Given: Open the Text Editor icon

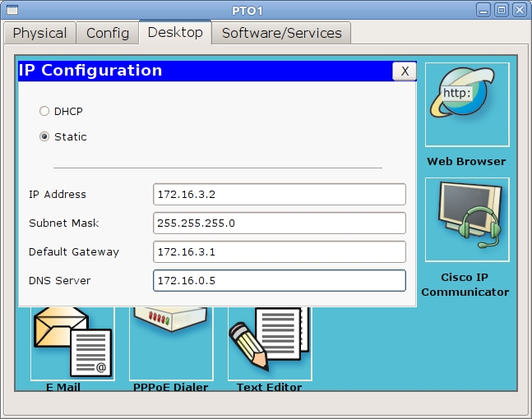Looking at the screenshot, I should coord(270,343).
